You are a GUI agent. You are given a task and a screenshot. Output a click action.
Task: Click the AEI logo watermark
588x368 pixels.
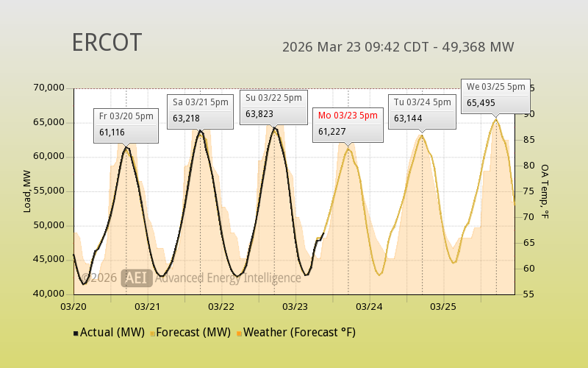tap(137, 277)
